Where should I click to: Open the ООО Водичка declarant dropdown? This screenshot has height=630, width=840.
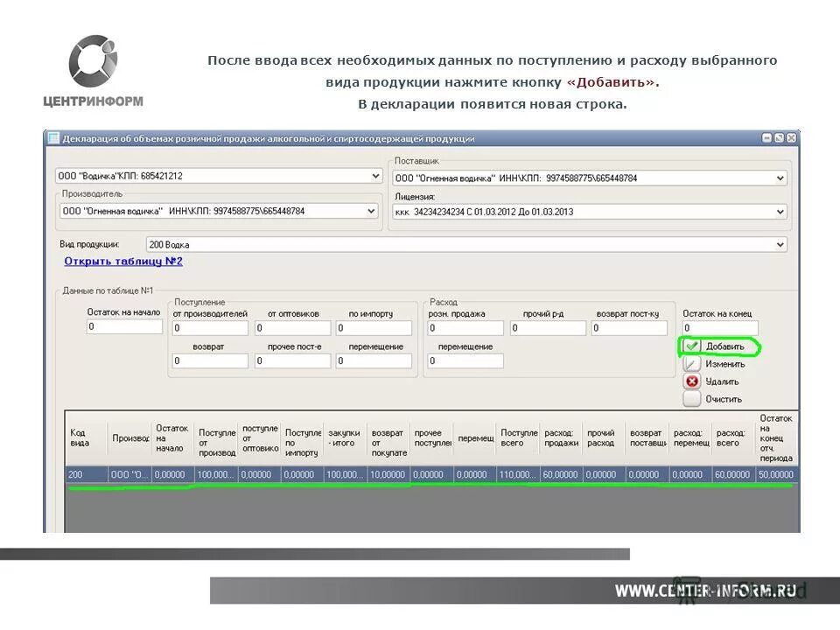[374, 175]
